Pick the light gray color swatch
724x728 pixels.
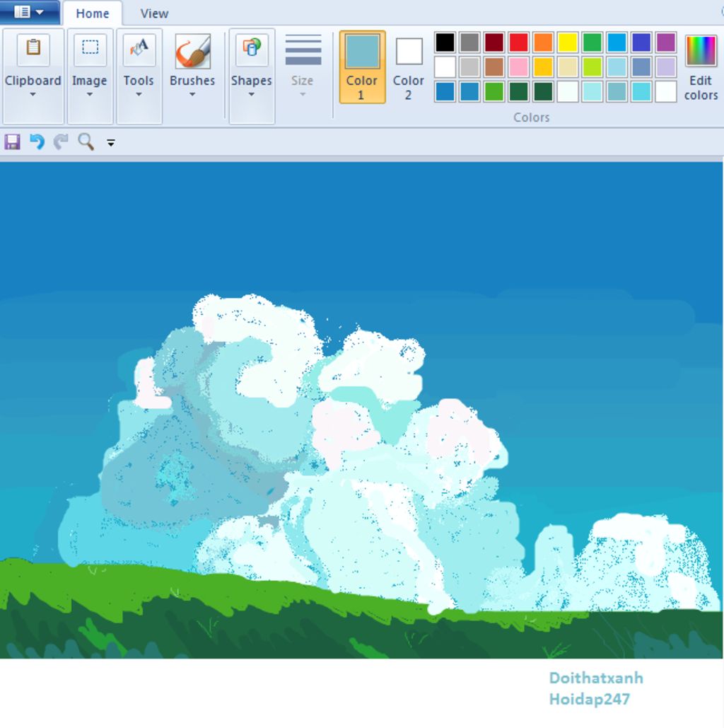(x=469, y=67)
